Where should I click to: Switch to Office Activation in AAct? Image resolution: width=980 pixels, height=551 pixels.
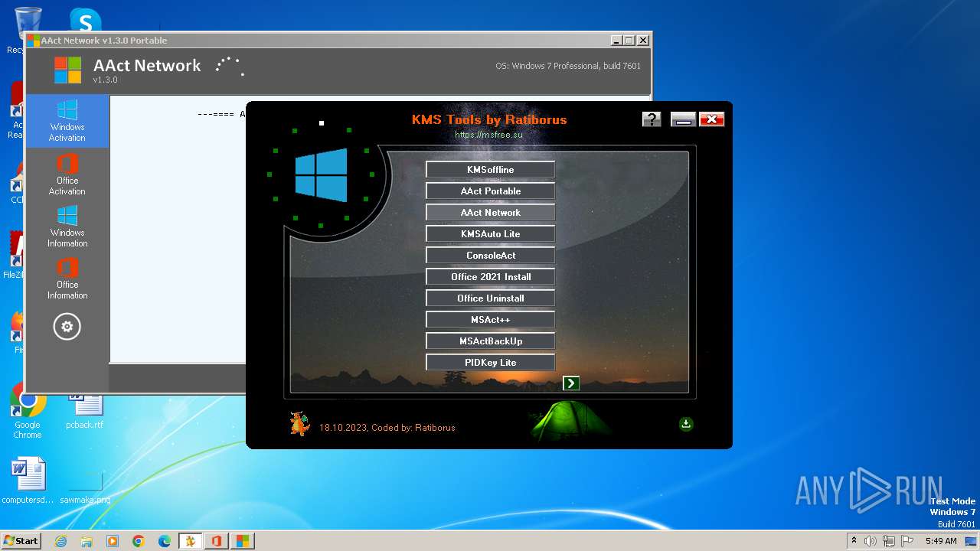coord(67,174)
